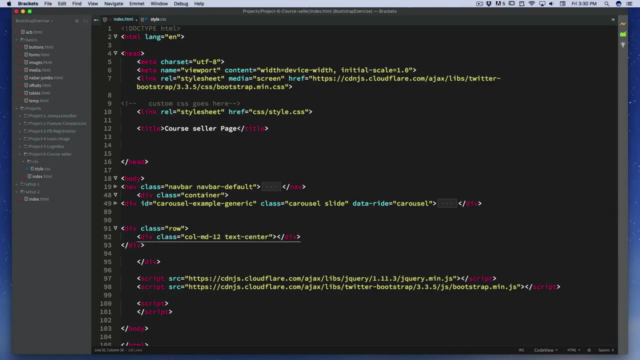Click the folded carousel ellipsis marker on line 49
The image size is (640, 360).
click(x=447, y=204)
